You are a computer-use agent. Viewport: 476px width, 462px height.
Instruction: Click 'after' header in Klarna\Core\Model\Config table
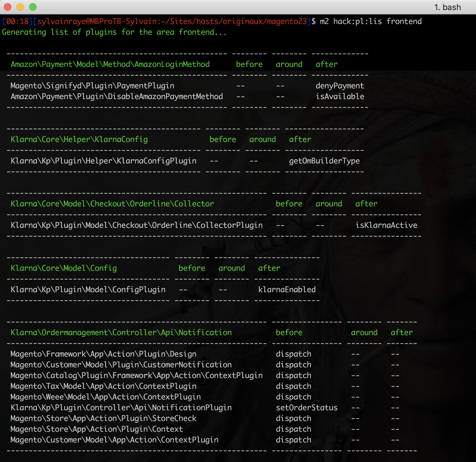tap(269, 268)
